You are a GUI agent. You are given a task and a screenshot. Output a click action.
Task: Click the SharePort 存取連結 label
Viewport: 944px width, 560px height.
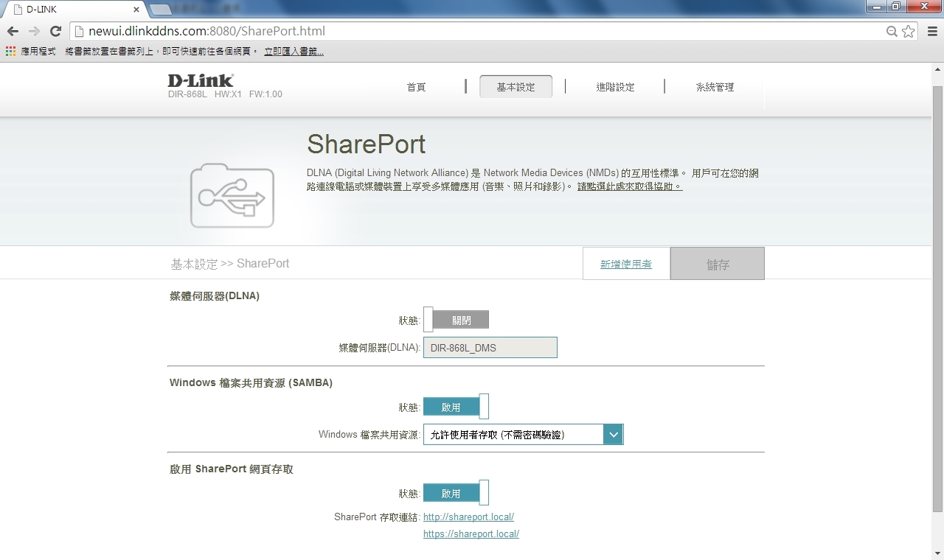click(377, 517)
